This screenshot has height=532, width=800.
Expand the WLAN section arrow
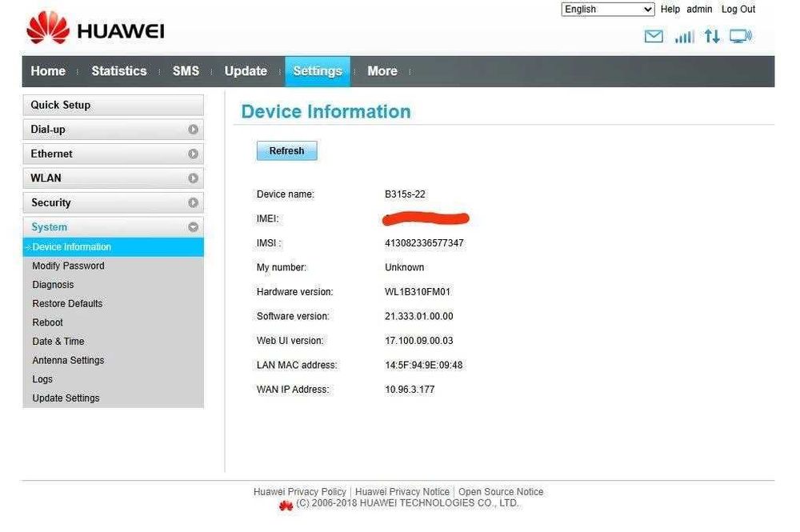coord(193,178)
